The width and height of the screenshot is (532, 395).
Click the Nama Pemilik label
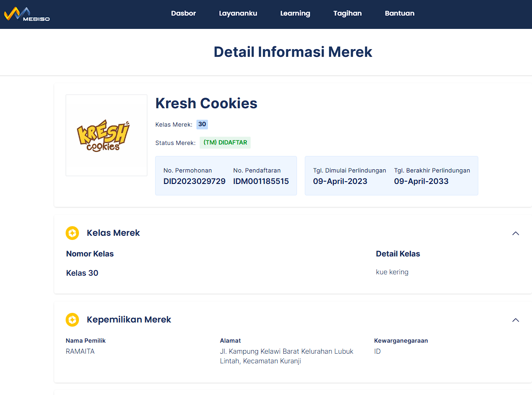[x=85, y=340]
